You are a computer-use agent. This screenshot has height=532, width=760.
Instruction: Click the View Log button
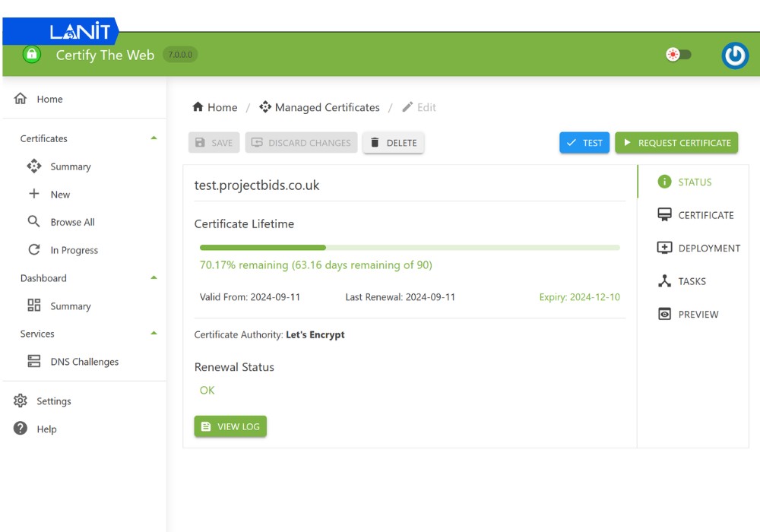tap(230, 426)
